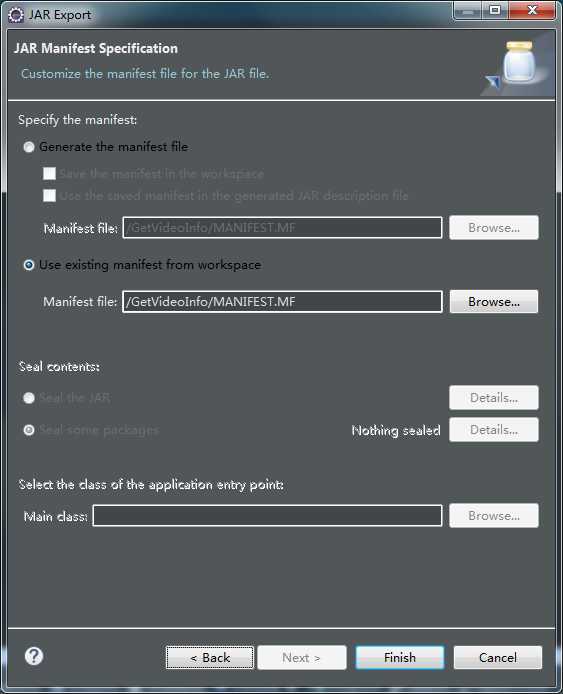Cancel the JAR export dialog
The height and width of the screenshot is (694, 563).
pos(497,657)
